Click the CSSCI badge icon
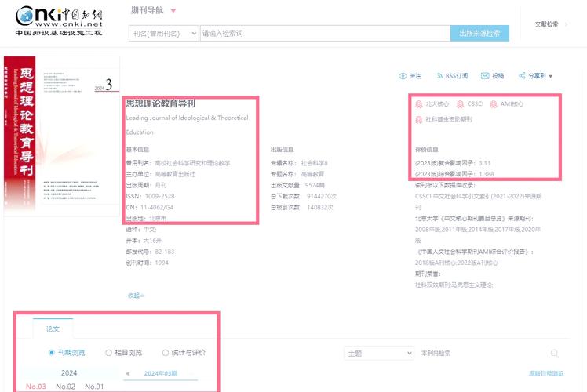 460,104
